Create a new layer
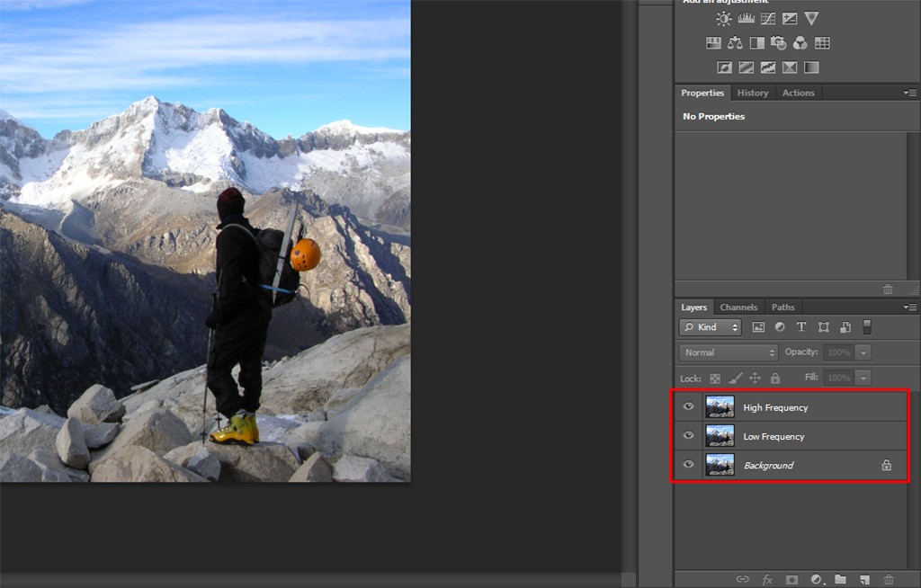 (864, 580)
